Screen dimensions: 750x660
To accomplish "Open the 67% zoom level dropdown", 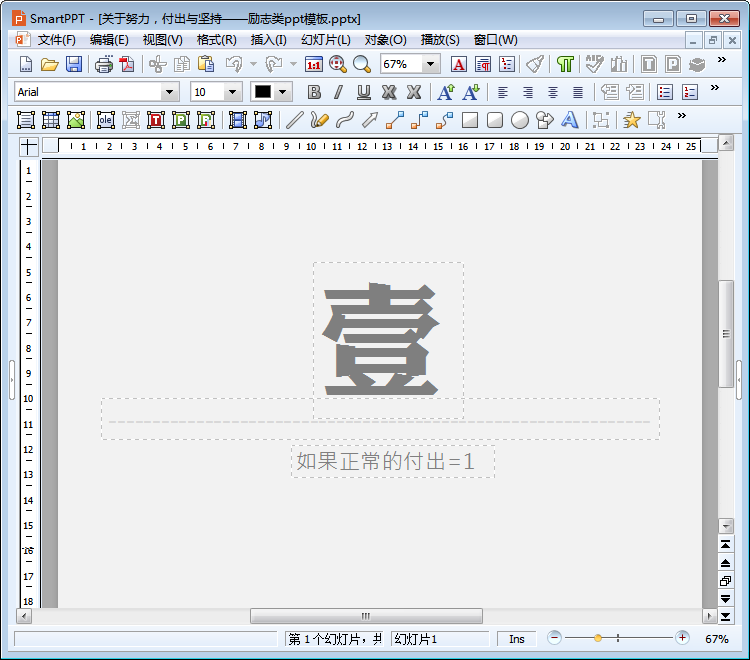I will (430, 64).
